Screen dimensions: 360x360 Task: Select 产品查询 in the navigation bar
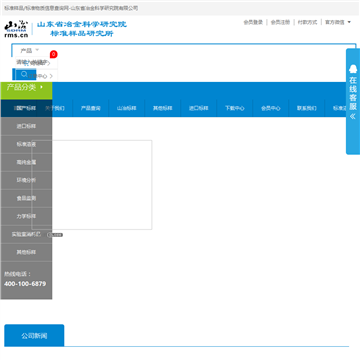(x=91, y=108)
